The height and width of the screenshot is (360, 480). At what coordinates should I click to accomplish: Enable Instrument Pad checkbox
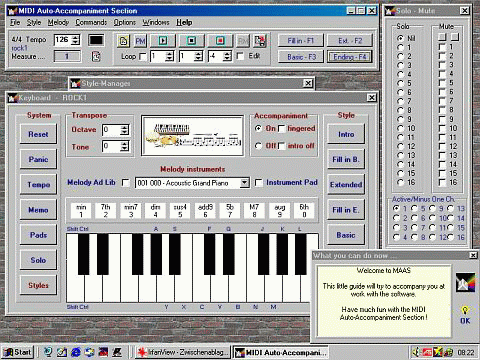point(258,183)
